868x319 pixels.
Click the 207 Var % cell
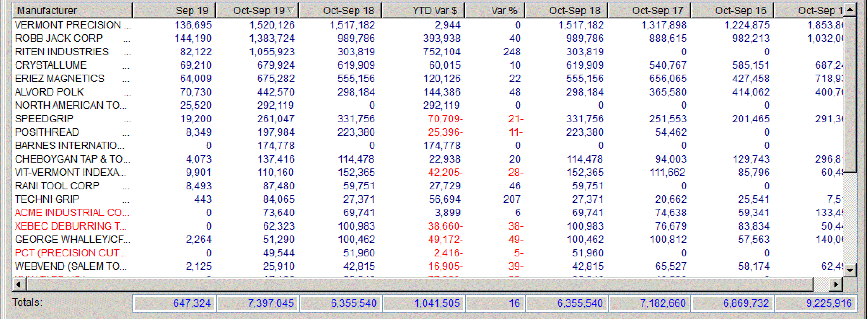[512, 199]
